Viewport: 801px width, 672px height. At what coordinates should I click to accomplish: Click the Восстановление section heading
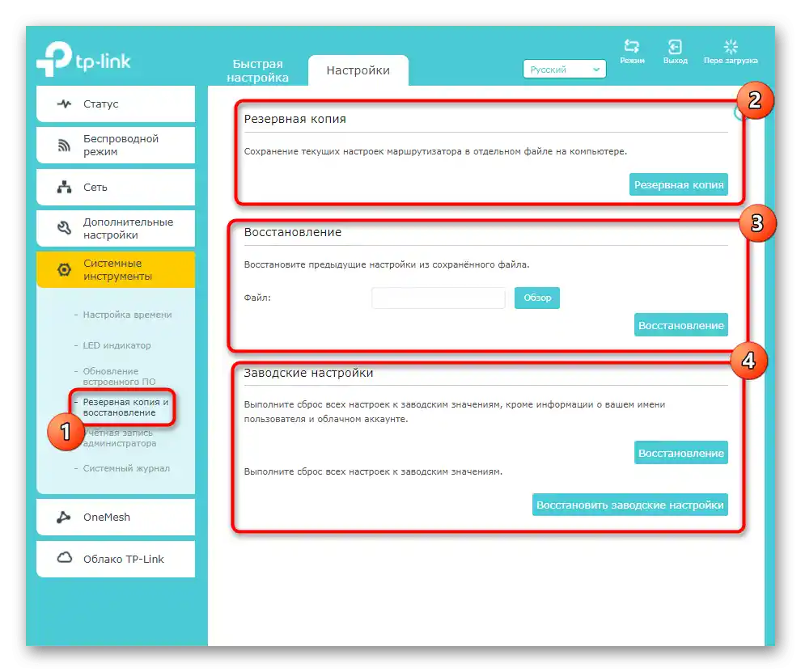pyautogui.click(x=293, y=232)
